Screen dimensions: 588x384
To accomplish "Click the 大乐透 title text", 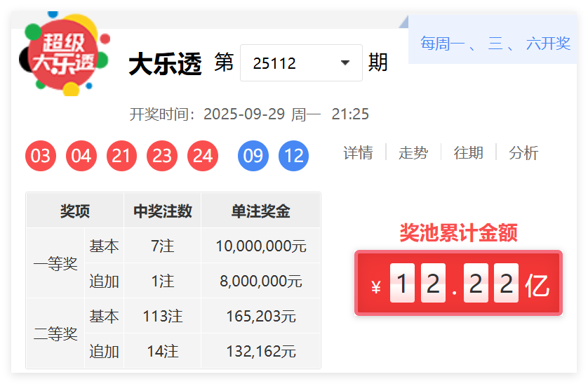I will pos(166,64).
